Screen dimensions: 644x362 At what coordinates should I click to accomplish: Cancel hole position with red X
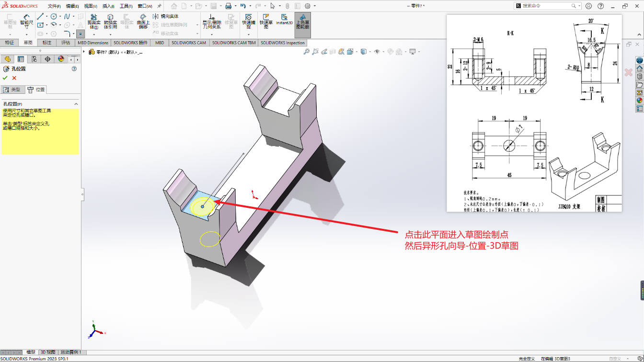click(14, 78)
